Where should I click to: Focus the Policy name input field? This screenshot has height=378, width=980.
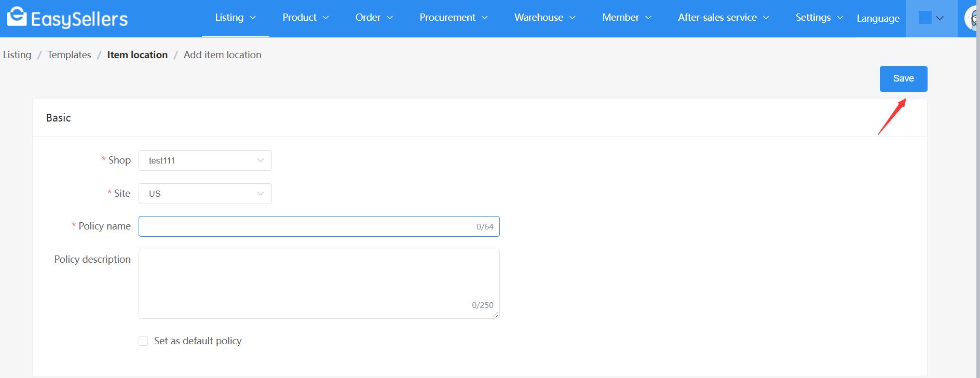[x=319, y=226]
